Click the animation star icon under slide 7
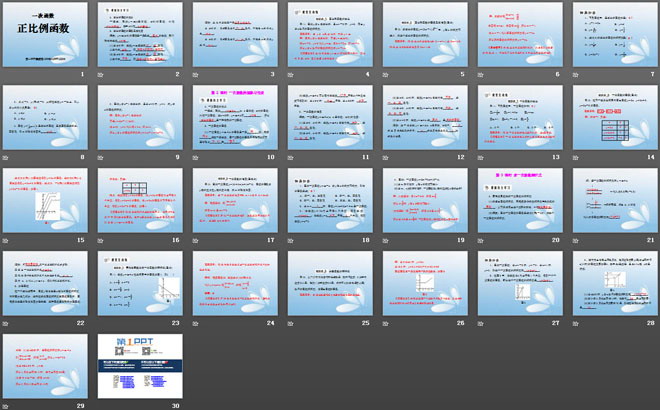The height and width of the screenshot is (410, 660). click(575, 75)
